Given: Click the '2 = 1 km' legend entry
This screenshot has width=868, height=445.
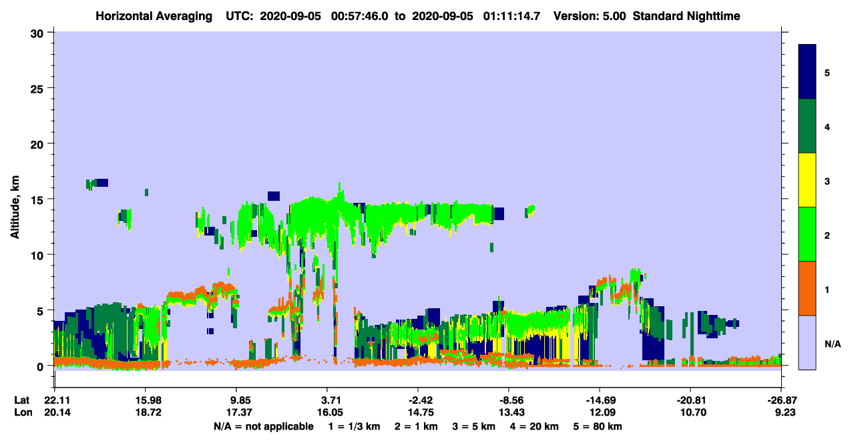Looking at the screenshot, I should coord(416,426).
